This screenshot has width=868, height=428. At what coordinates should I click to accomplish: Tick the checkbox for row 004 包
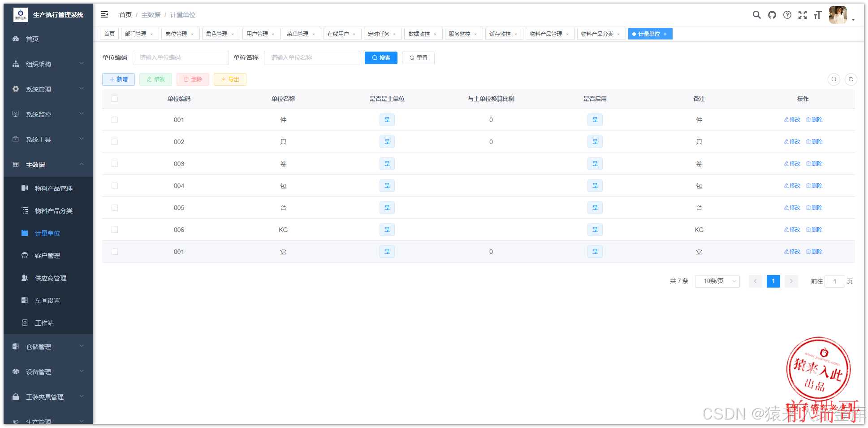(115, 186)
